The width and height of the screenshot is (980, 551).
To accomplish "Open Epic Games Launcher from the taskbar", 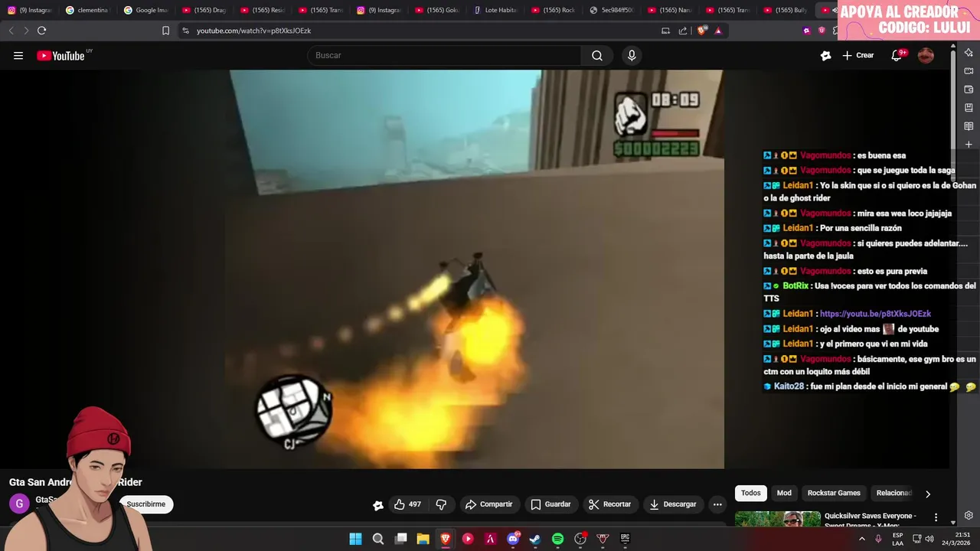I will pos(625,539).
